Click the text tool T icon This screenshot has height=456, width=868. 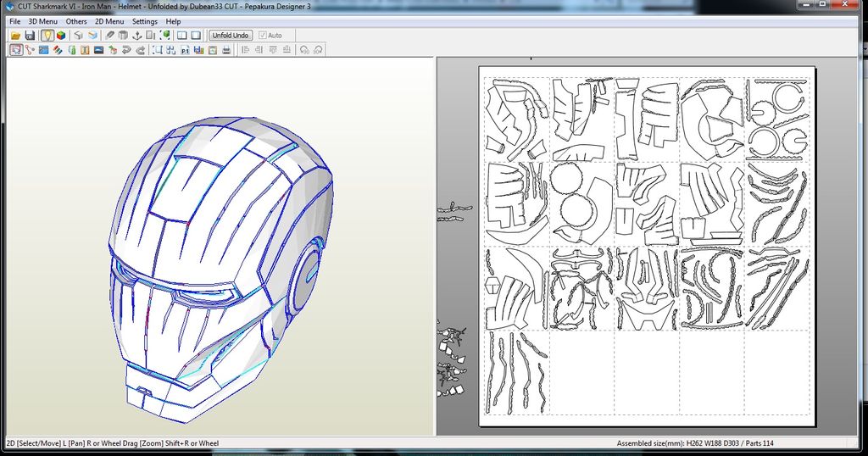(85, 50)
